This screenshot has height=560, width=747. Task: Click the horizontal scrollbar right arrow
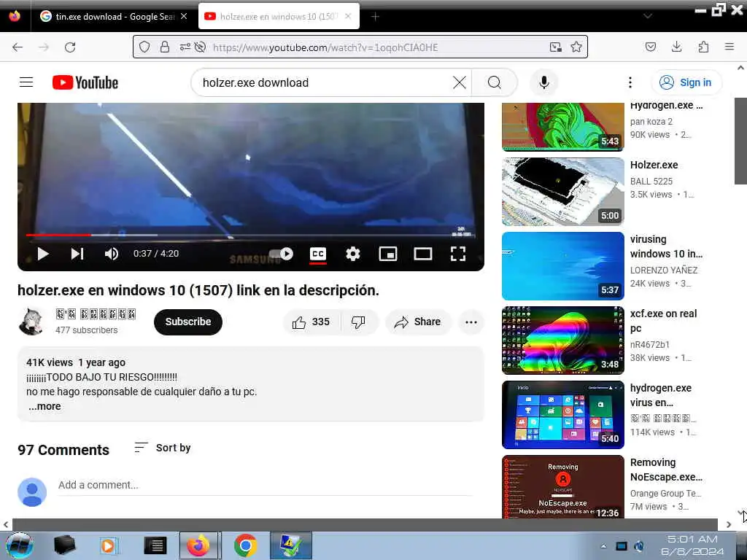tap(729, 525)
